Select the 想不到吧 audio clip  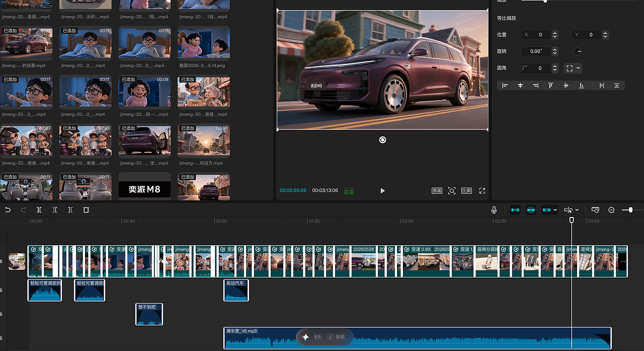coord(149,314)
